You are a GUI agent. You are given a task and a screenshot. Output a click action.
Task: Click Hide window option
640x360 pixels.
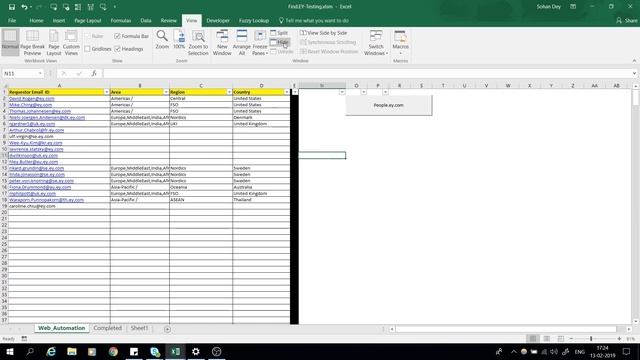pyautogui.click(x=279, y=42)
